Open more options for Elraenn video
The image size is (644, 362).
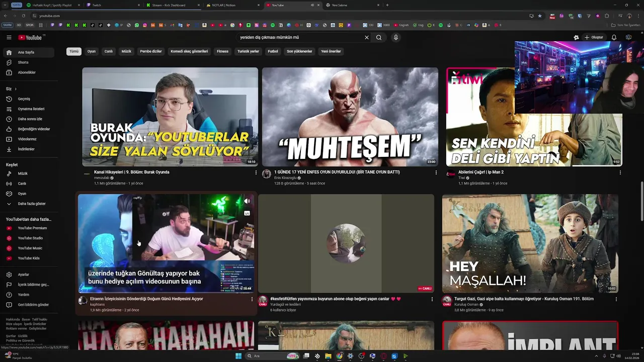(252, 299)
